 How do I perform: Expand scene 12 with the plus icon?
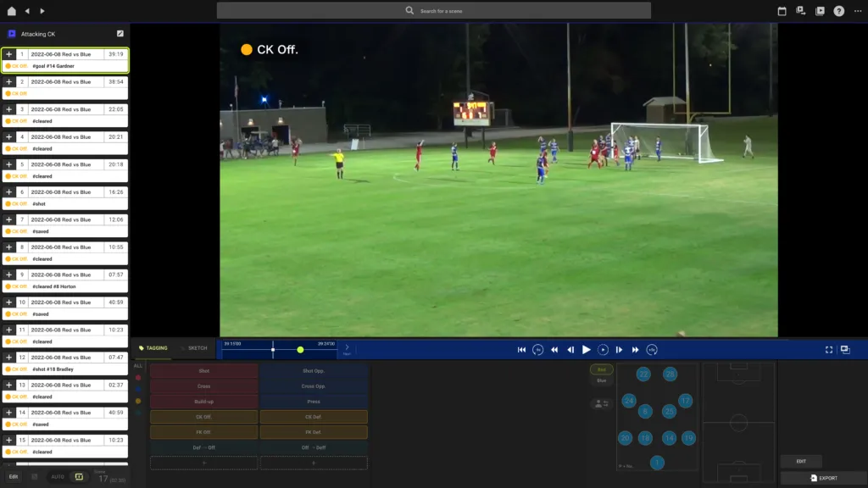[x=8, y=358]
